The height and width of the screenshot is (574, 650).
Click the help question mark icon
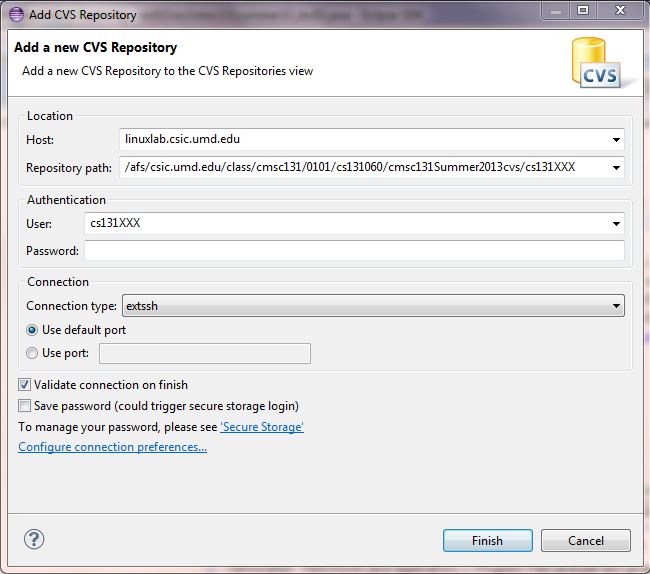(34, 539)
